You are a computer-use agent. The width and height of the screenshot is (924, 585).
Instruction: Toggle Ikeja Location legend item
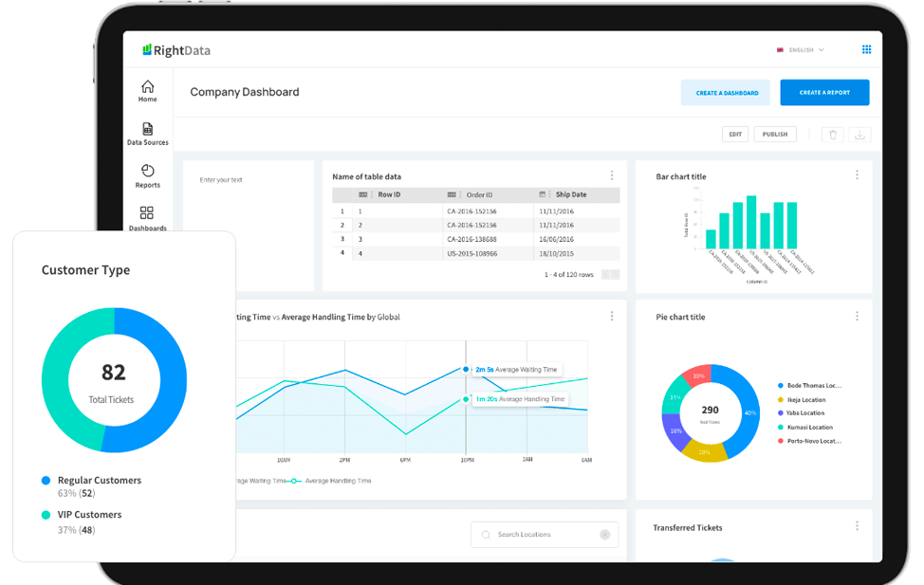tap(802, 399)
